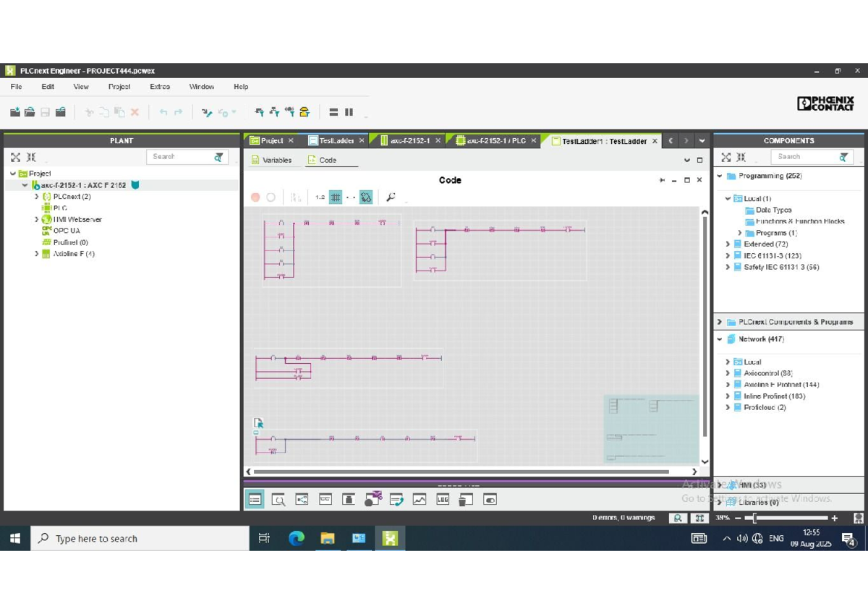Image resolution: width=868 pixels, height=614 pixels.
Task: Click the worksheet overview minimap thumbnail
Action: point(651,429)
